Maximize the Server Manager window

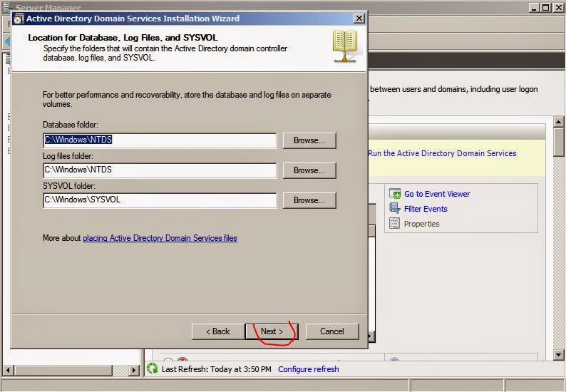click(546, 7)
